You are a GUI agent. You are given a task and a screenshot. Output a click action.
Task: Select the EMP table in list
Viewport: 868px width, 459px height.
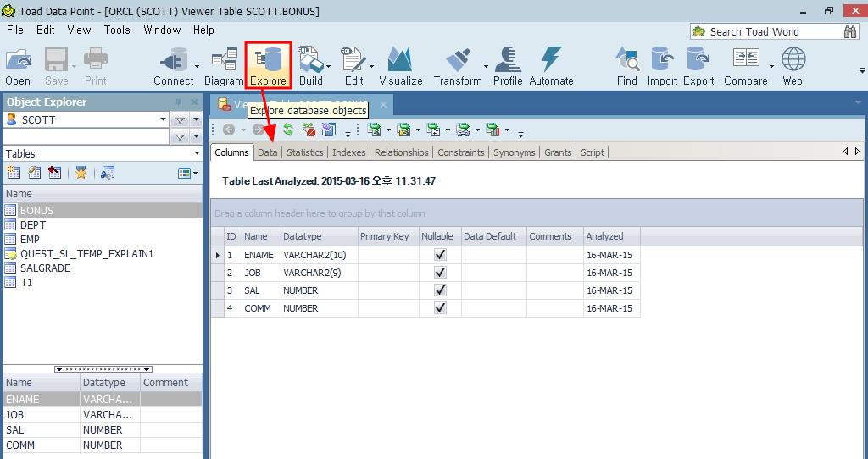(x=30, y=240)
